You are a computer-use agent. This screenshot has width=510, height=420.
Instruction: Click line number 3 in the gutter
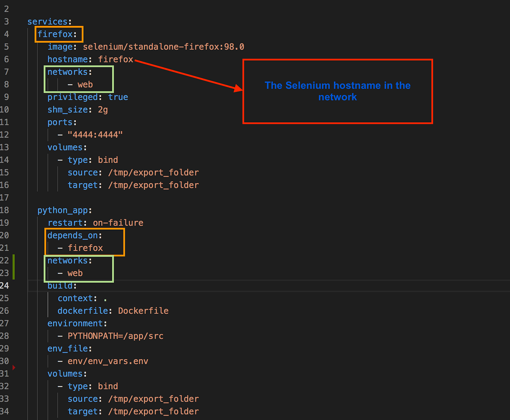coord(6,21)
